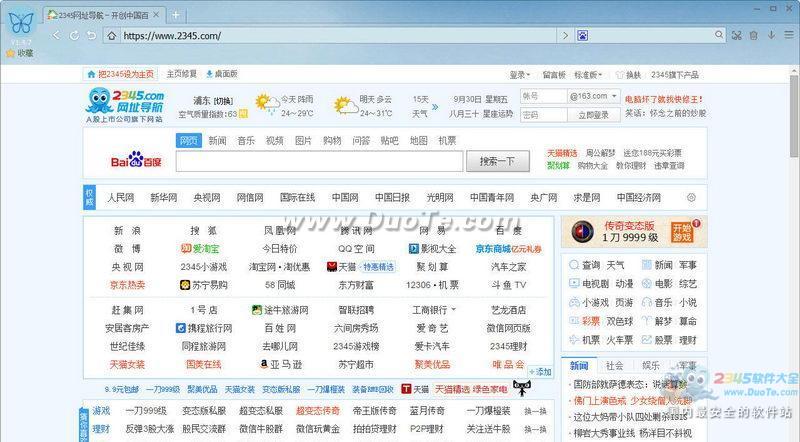Click the settings gear in the authority sites row
The height and width of the screenshot is (442, 800).
(691, 198)
